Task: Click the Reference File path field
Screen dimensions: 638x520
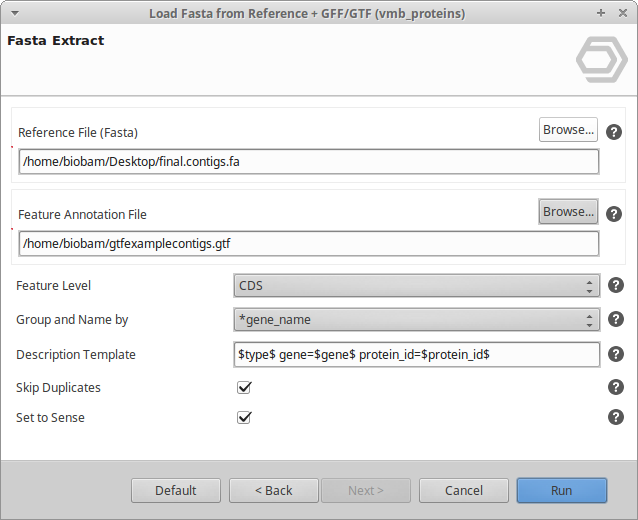Action: pyautogui.click(x=308, y=162)
